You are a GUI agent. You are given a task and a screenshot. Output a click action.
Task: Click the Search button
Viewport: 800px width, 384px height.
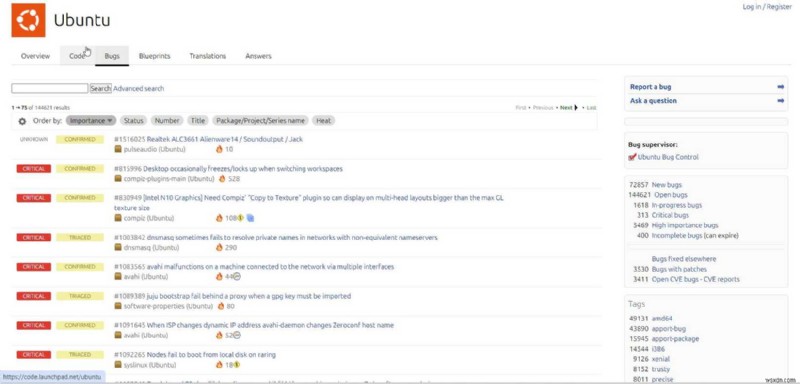pyautogui.click(x=101, y=89)
